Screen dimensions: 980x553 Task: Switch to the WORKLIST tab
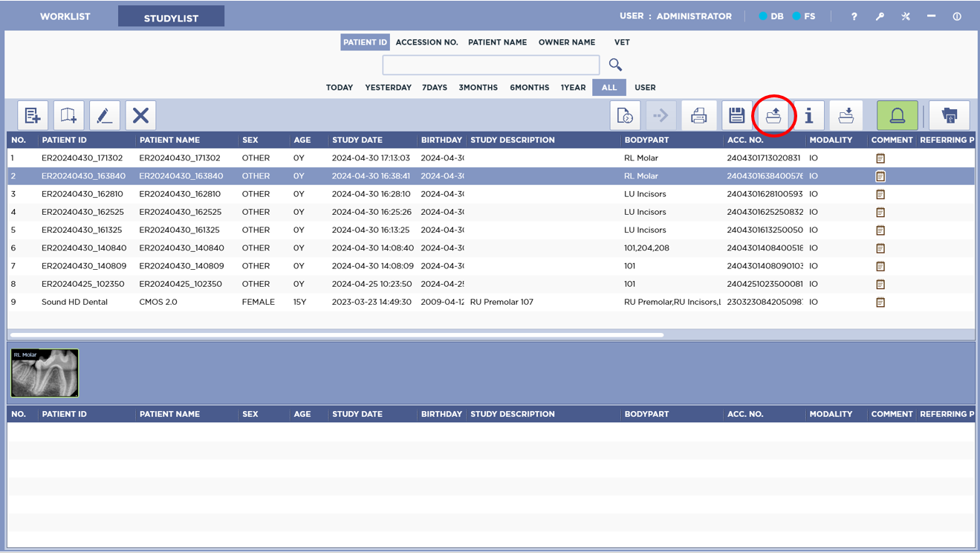tap(65, 16)
